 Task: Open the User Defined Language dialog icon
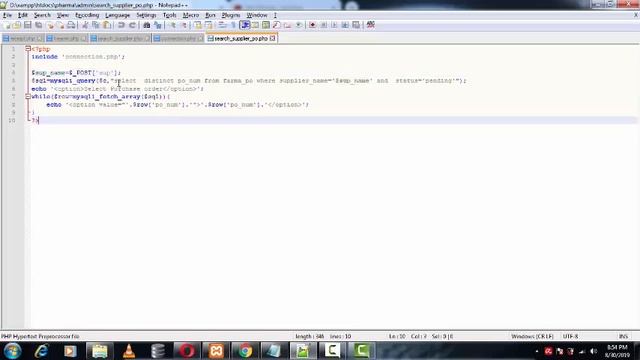tap(255, 25)
